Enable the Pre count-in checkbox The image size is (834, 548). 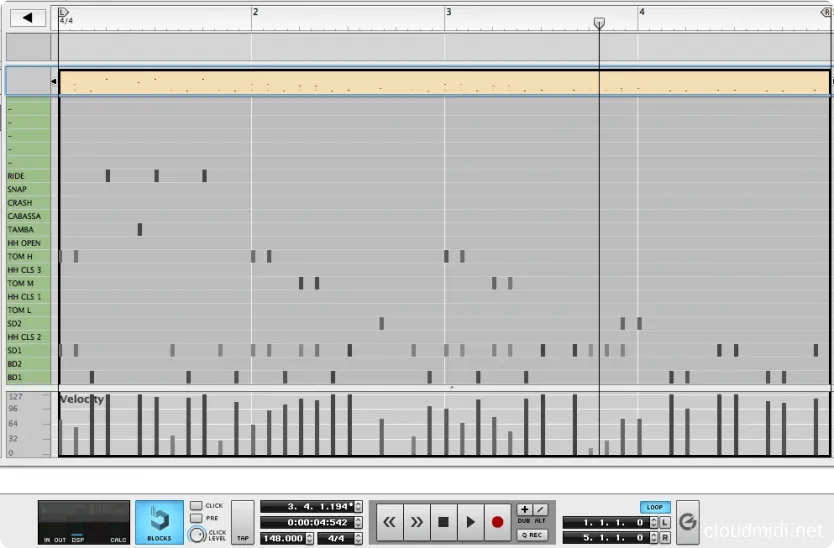196,519
